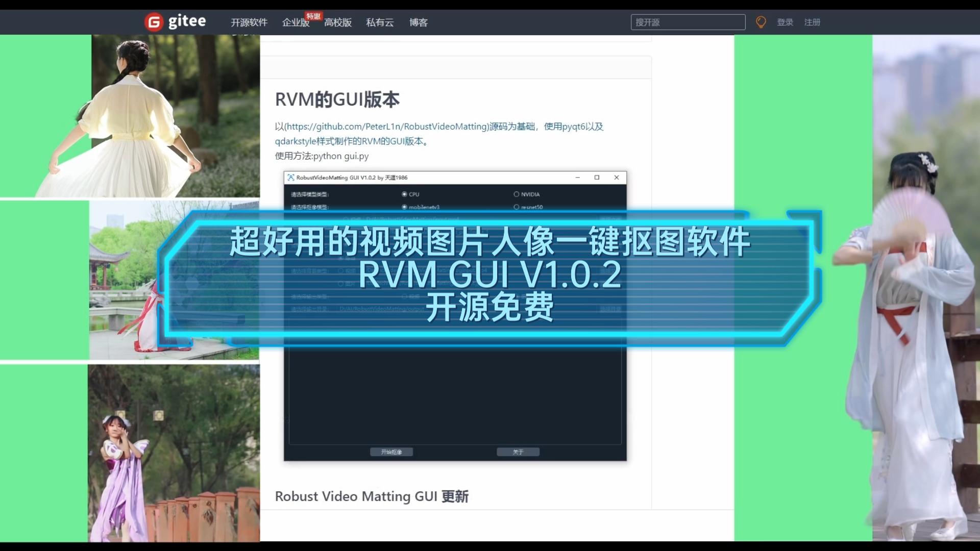Open the 注册 register link

[812, 22]
